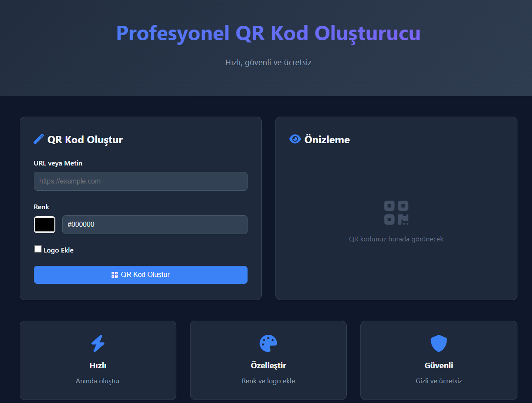Click the eye icon next to Önizleme
This screenshot has width=532, height=403.
[294, 139]
